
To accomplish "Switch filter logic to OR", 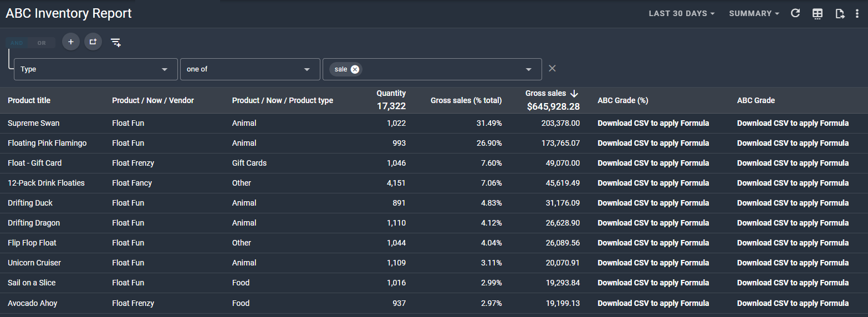I will tap(42, 43).
